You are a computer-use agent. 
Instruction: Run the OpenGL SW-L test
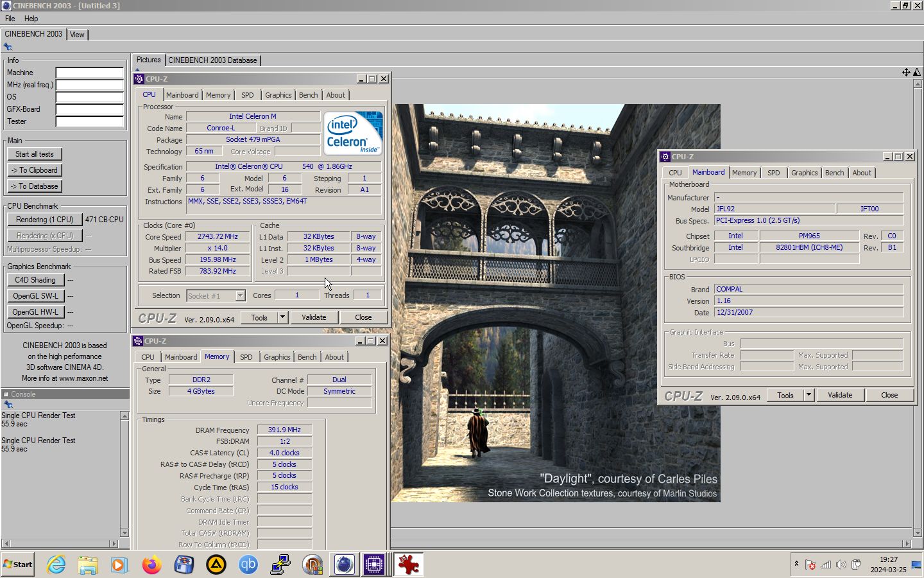point(35,296)
